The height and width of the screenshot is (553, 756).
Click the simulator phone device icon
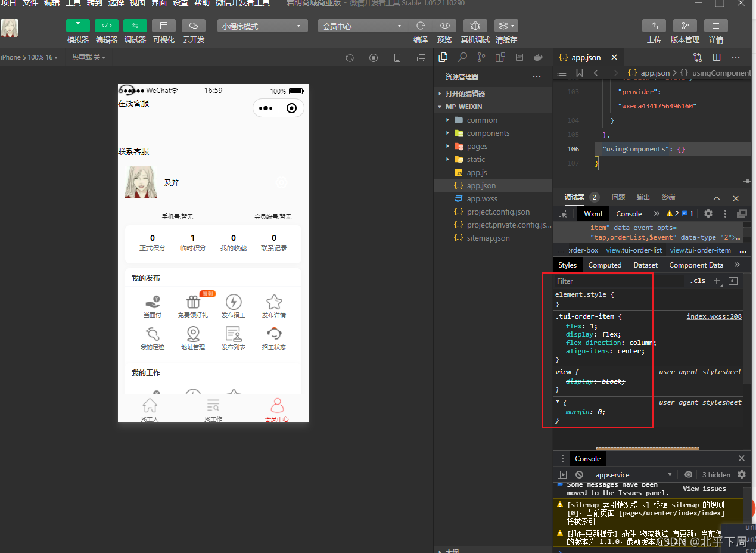click(397, 58)
